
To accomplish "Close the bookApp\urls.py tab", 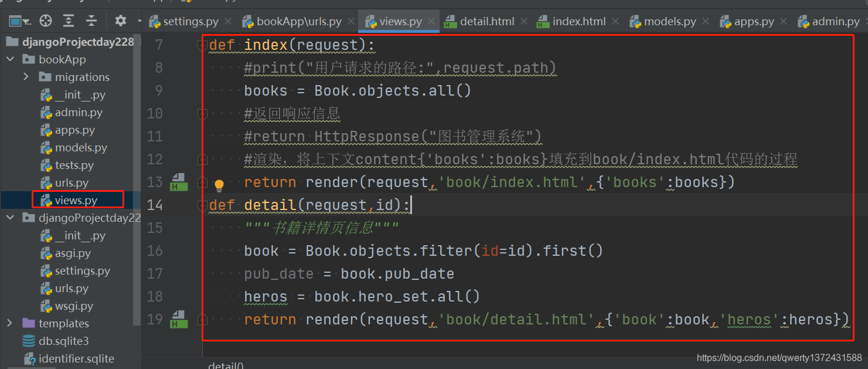I will click(x=350, y=22).
